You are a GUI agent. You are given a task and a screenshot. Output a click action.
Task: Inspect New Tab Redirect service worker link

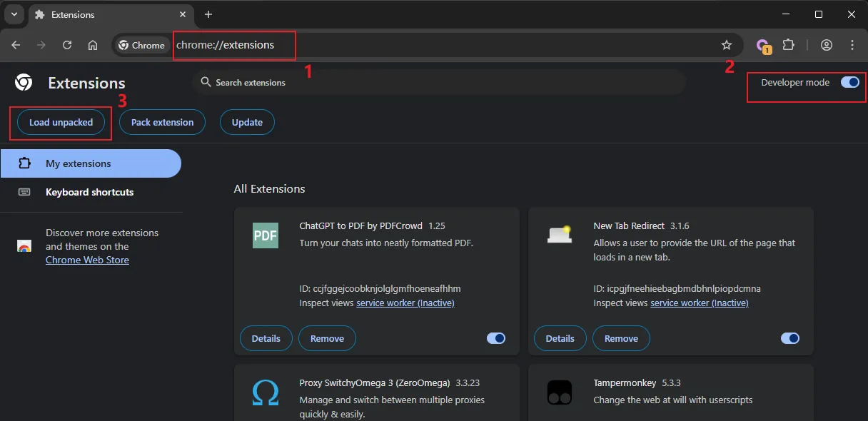pyautogui.click(x=700, y=303)
